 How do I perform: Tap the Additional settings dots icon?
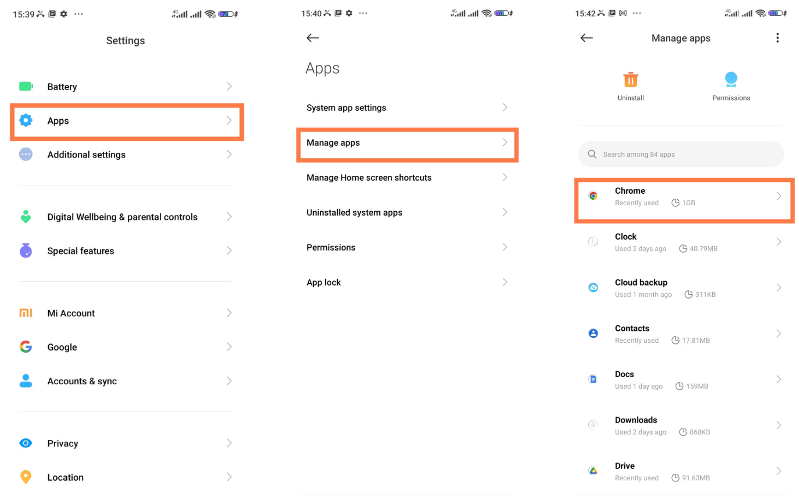point(25,154)
